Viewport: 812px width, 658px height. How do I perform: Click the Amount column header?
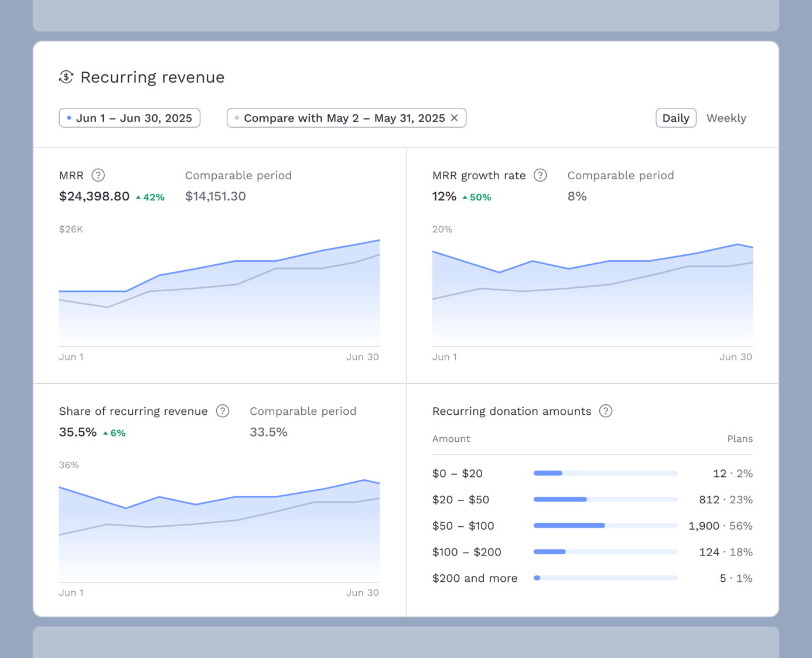451,439
